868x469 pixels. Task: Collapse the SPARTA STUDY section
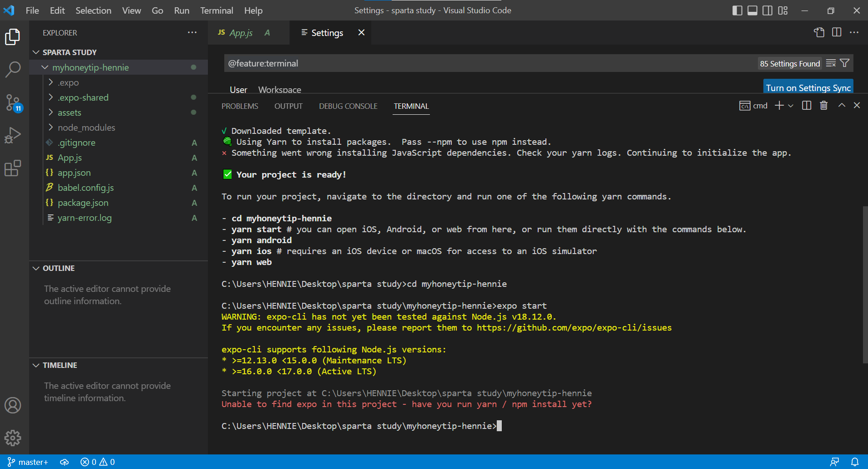click(36, 52)
